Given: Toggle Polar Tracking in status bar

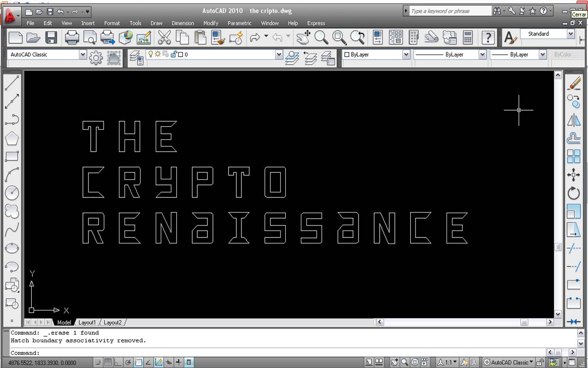Looking at the screenshot, I should [x=128, y=362].
